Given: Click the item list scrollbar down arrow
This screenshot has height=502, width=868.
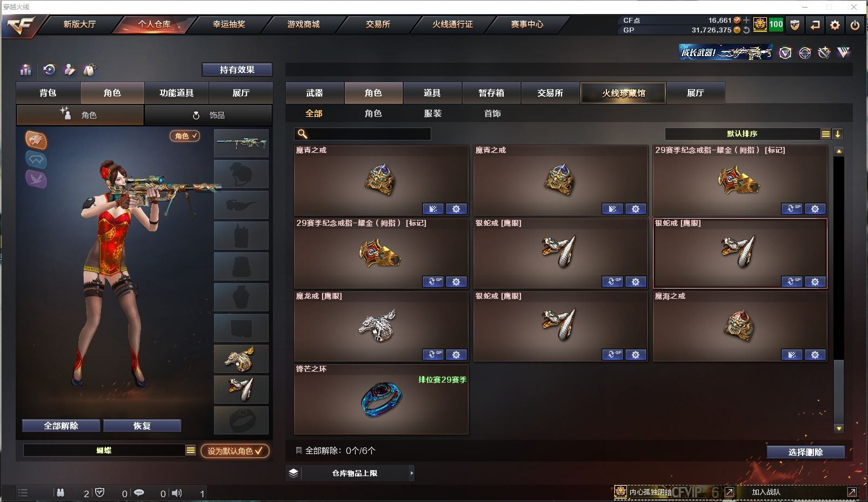Looking at the screenshot, I should (x=839, y=429).
